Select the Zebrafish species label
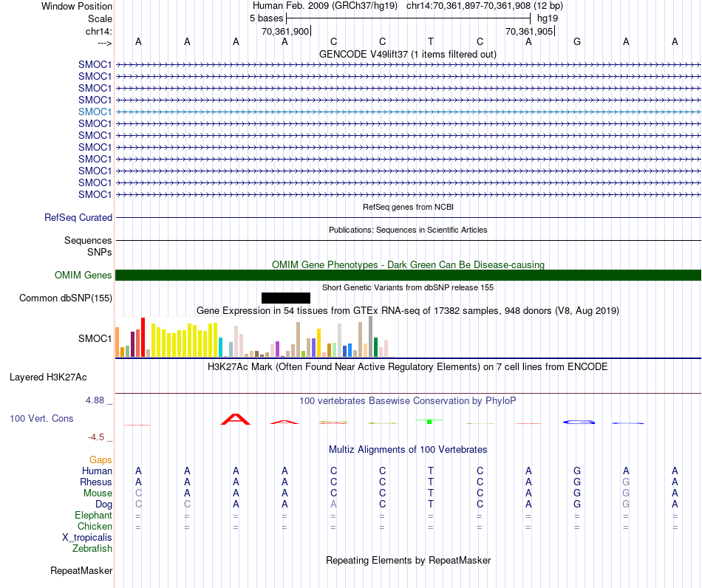702x588 pixels. (92, 549)
